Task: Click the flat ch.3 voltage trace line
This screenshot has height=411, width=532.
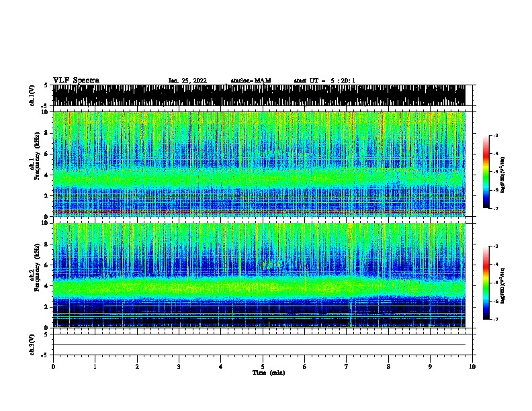Action: tap(259, 345)
